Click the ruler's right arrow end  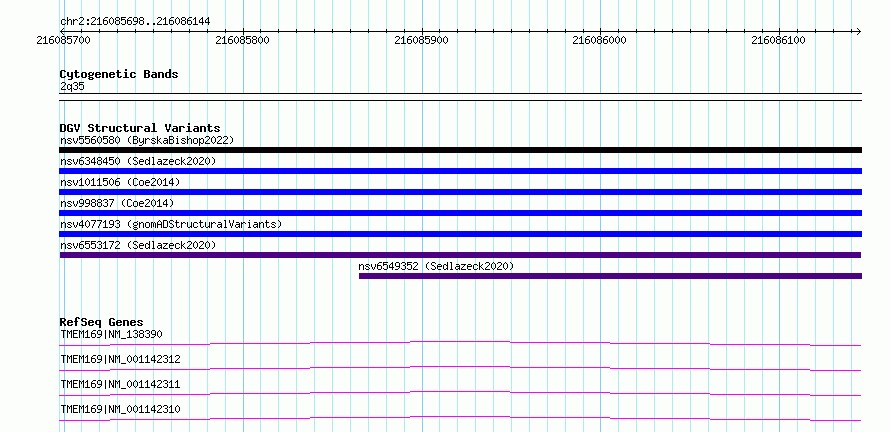pos(858,31)
